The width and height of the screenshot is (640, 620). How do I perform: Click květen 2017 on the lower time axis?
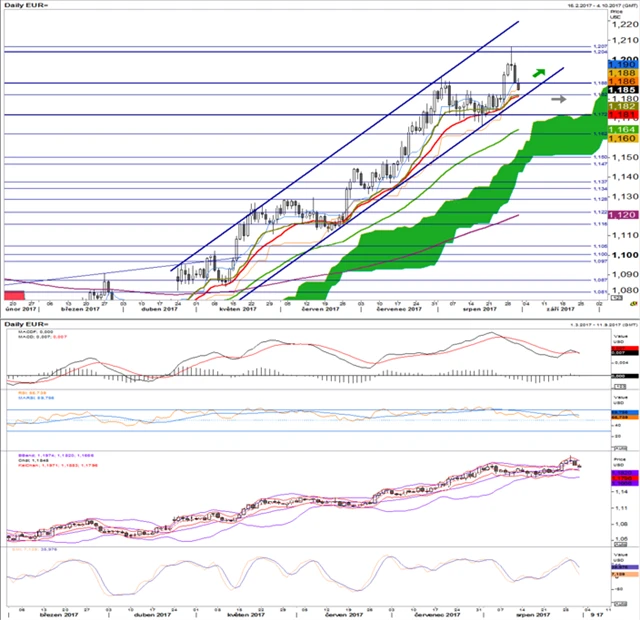click(246, 615)
